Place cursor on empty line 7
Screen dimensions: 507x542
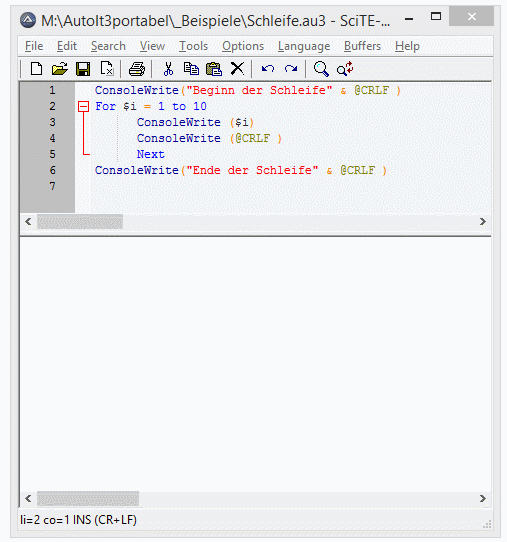(x=290, y=186)
